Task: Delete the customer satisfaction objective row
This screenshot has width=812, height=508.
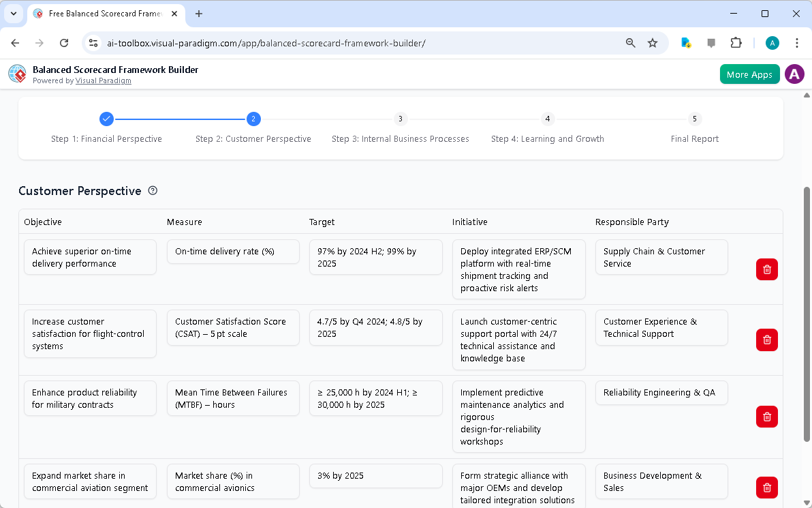Action: click(766, 340)
